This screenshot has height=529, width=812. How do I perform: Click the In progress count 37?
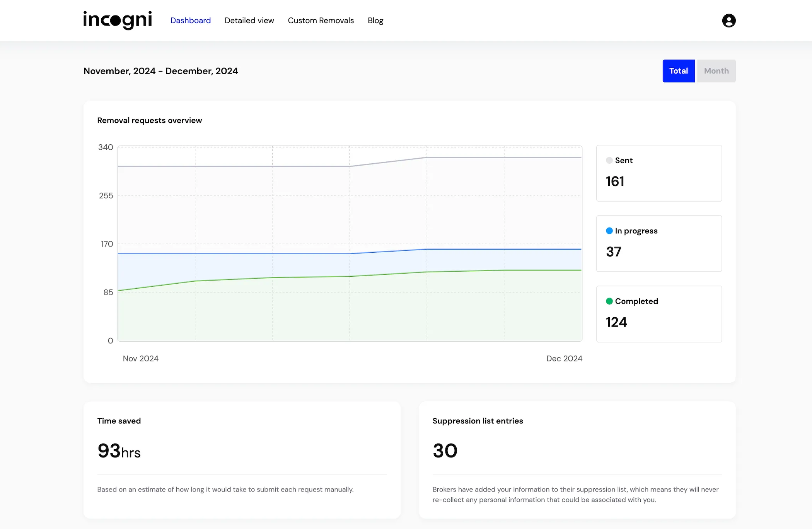point(614,252)
